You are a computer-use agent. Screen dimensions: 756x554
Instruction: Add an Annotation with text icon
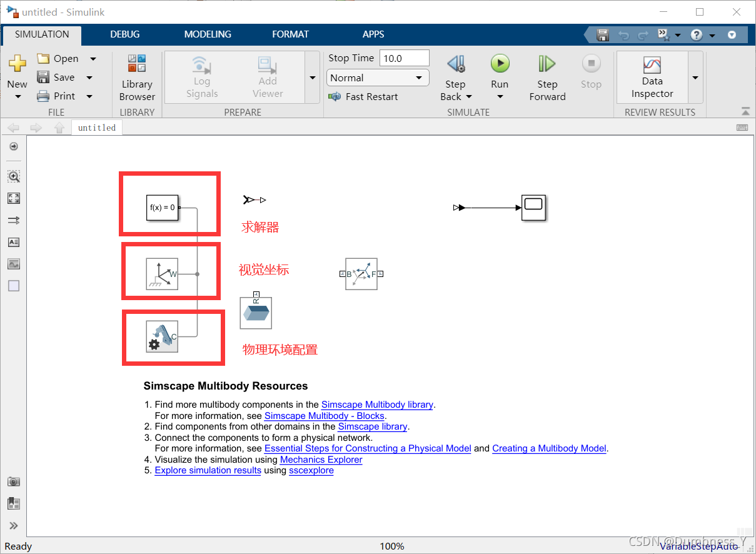click(x=14, y=242)
